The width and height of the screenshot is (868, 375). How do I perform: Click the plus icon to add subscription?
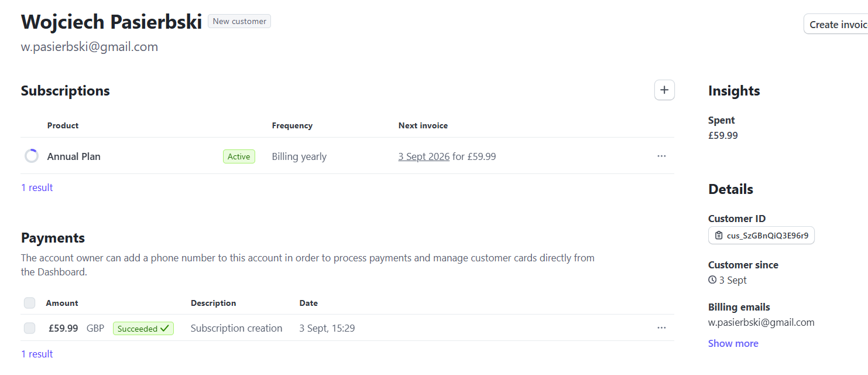pos(664,90)
